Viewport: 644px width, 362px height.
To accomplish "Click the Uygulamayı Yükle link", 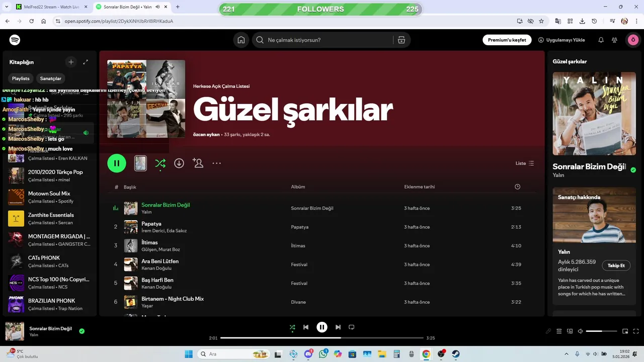I will [561, 40].
